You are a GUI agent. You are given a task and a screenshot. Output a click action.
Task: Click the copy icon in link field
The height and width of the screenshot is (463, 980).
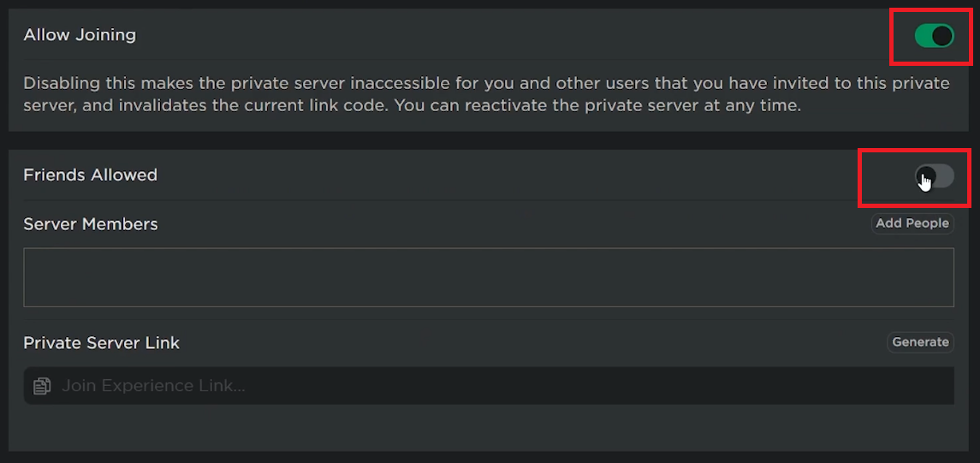coord(42,386)
